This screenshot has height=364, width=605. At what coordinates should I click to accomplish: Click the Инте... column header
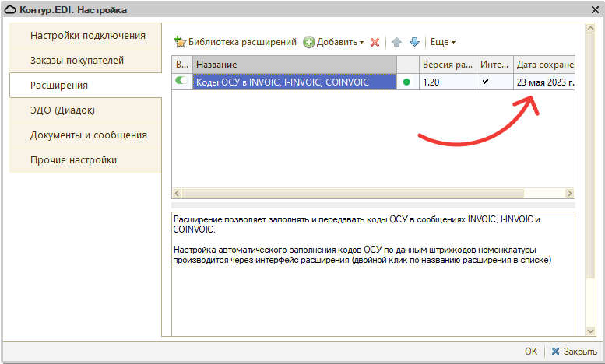pyautogui.click(x=495, y=65)
